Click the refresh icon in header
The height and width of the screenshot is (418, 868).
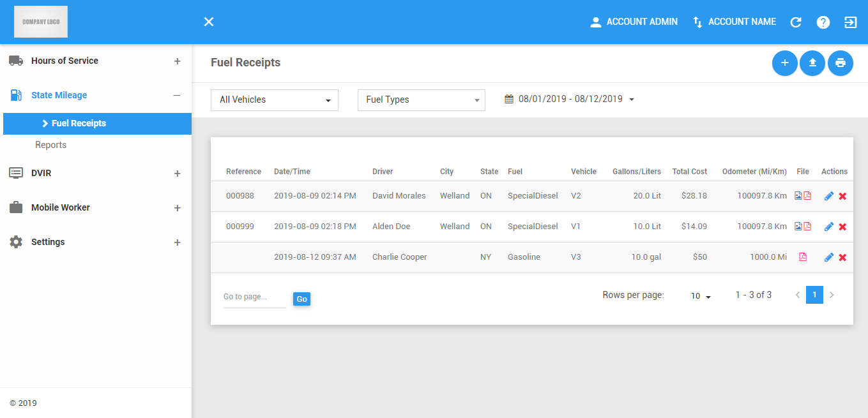[x=796, y=22]
